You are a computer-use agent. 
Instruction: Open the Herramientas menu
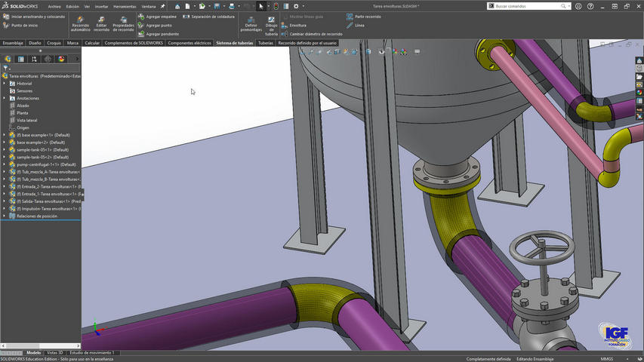click(x=125, y=7)
